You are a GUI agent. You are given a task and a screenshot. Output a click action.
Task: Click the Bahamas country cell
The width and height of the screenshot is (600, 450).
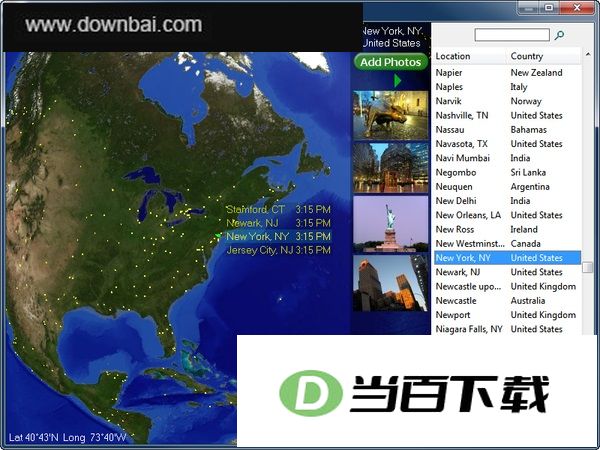click(528, 130)
